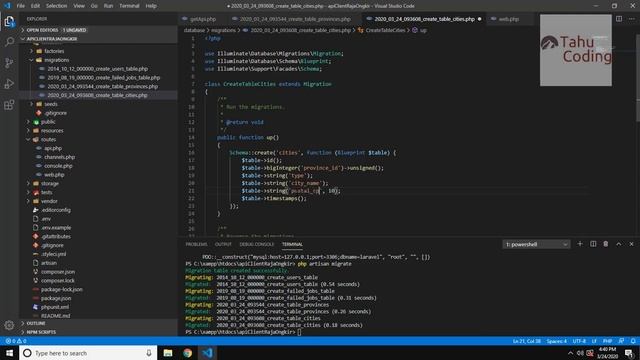Viewport: 640px width, 360px height.
Task: Open the Selection menu
Action: pyautogui.click(x=56, y=6)
